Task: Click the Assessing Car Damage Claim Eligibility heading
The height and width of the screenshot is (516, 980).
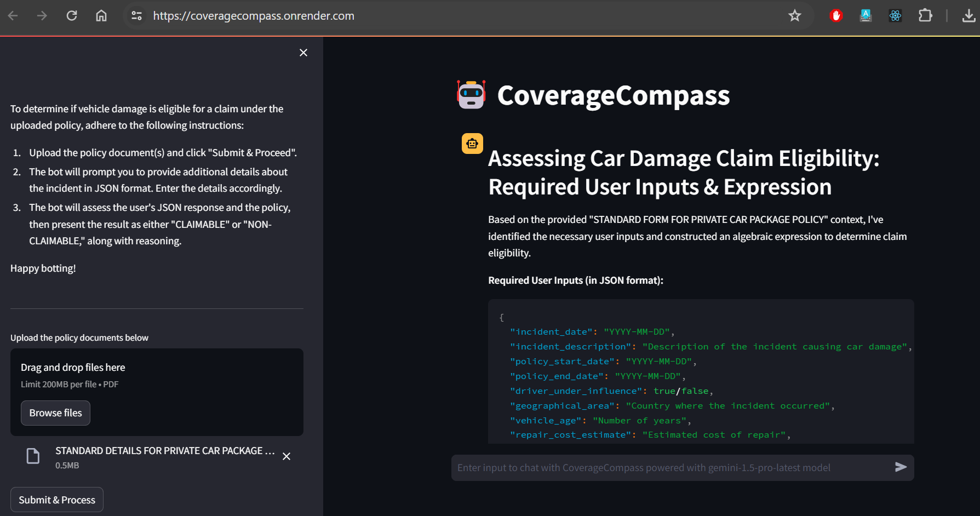Action: (684, 173)
